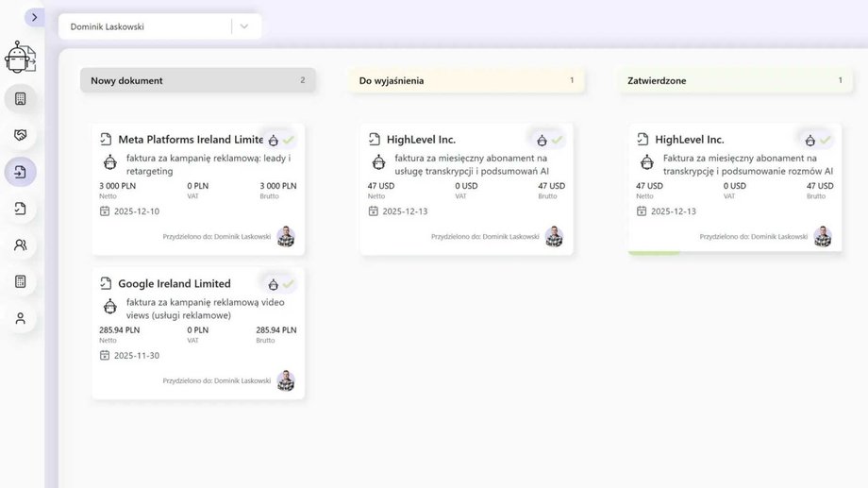Select the Do wyjaśnienia column header
The height and width of the screenshot is (488, 868).
coord(466,80)
